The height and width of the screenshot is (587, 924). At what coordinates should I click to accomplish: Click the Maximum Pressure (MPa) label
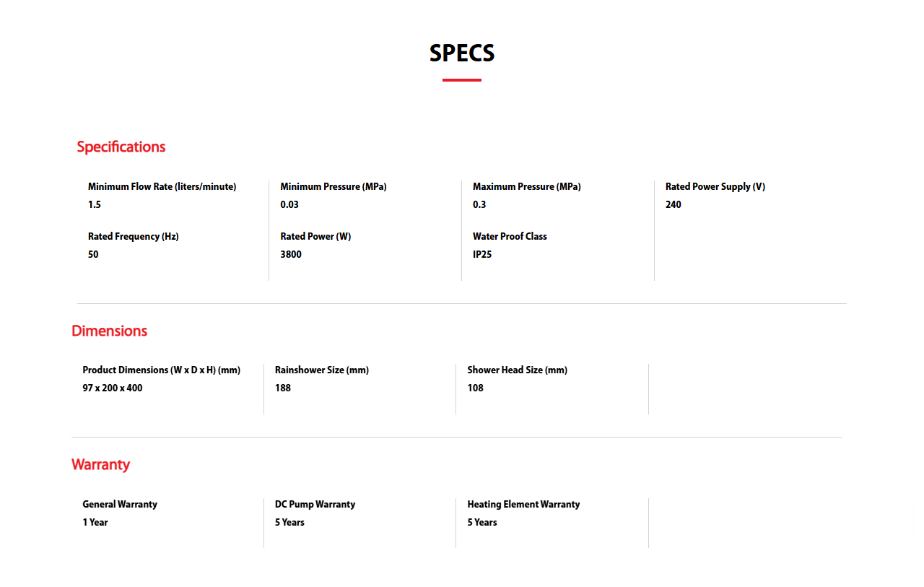coord(526,187)
